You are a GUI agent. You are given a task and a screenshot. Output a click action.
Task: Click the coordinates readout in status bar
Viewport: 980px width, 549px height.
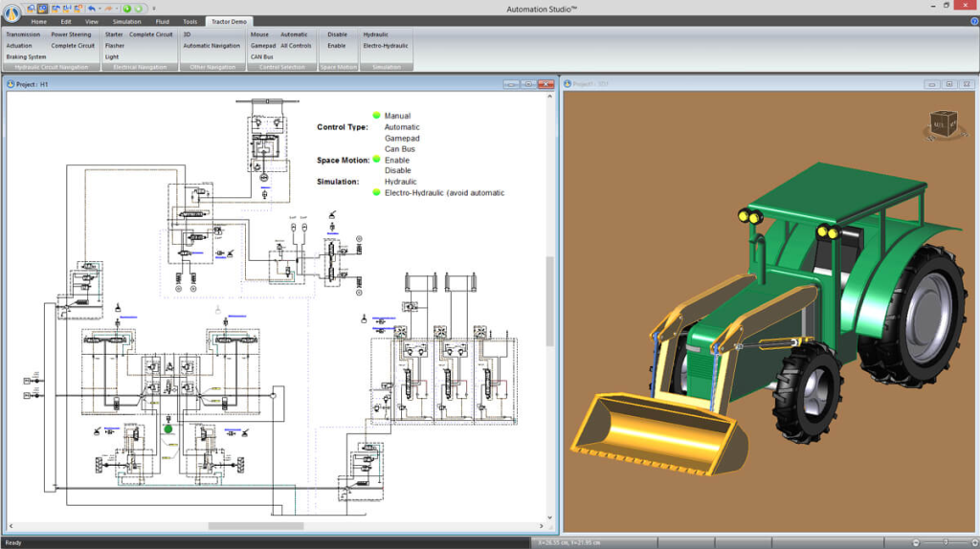pyautogui.click(x=568, y=542)
